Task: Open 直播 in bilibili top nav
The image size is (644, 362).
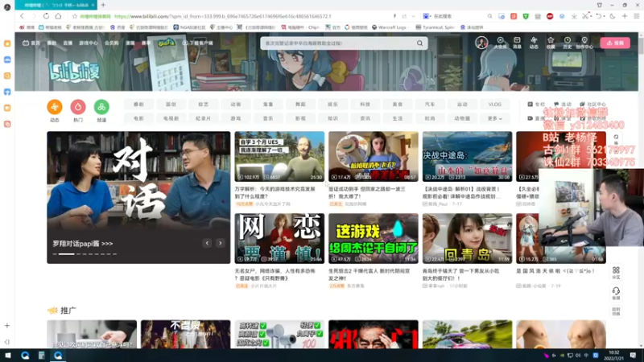Action: pyautogui.click(x=68, y=43)
